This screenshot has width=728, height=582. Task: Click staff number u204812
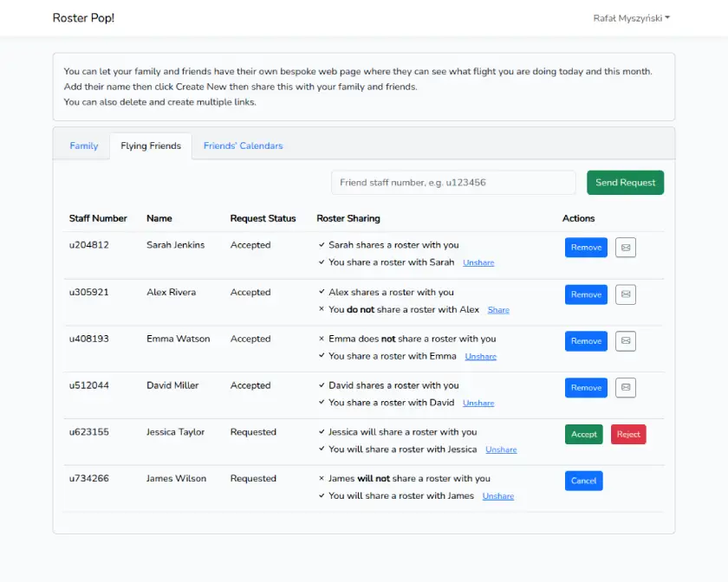pos(88,245)
